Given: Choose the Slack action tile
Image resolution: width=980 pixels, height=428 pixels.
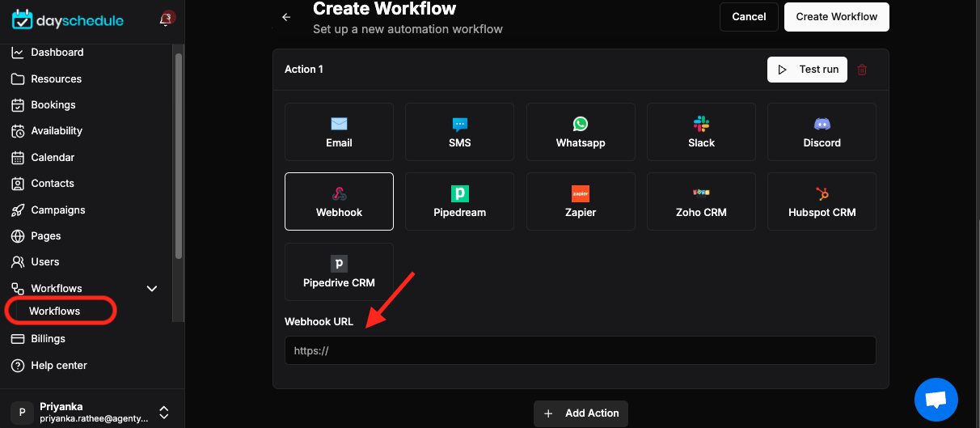Looking at the screenshot, I should tap(701, 132).
